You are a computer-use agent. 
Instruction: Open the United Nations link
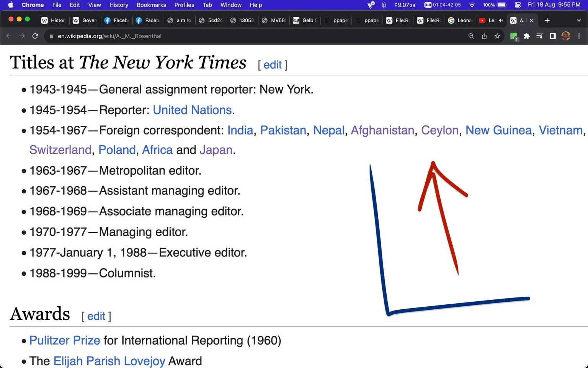point(192,110)
